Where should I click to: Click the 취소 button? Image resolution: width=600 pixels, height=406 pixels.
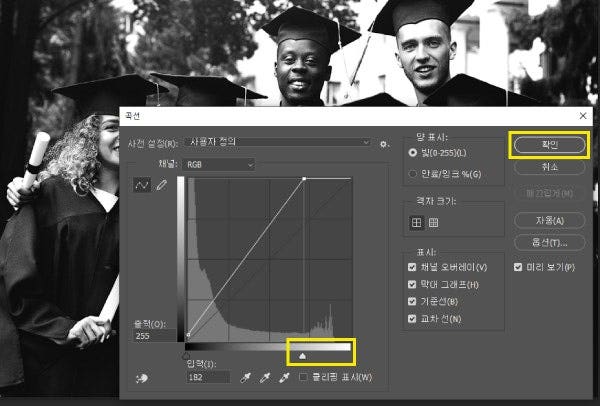tap(549, 167)
